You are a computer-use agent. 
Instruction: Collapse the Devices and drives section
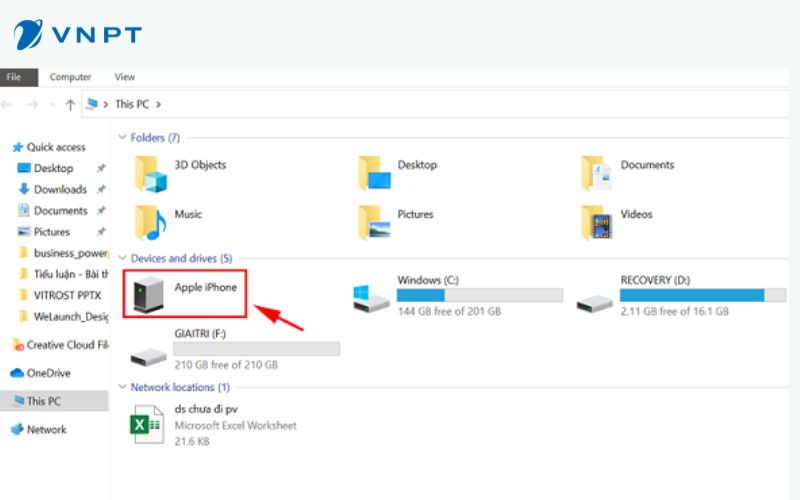coord(122,258)
